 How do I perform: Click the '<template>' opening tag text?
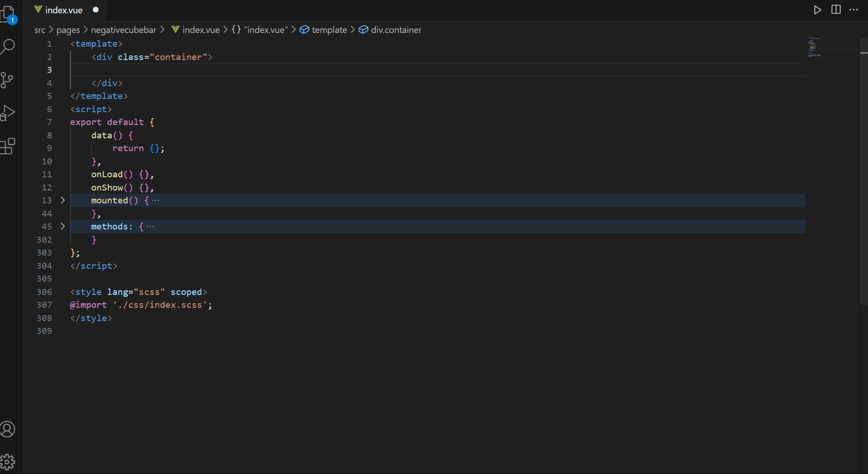pos(96,44)
